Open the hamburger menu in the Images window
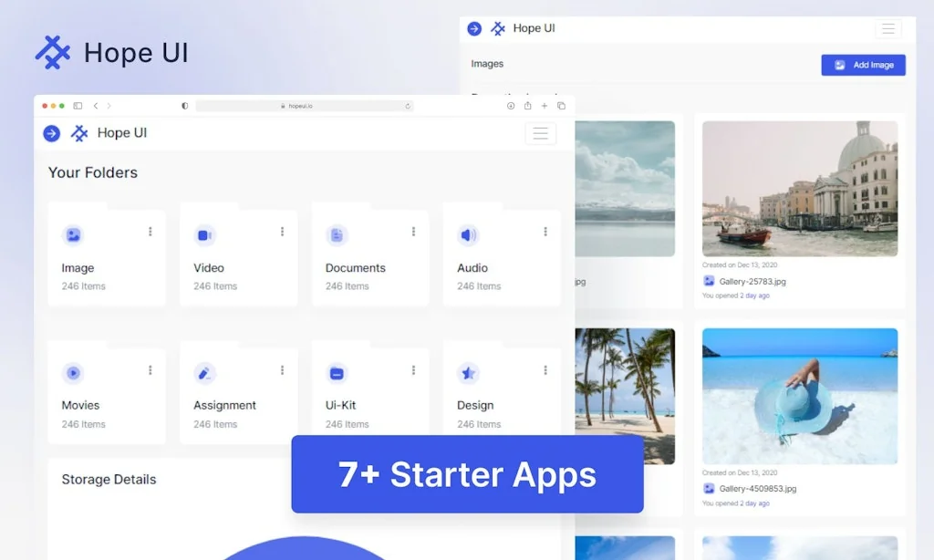Image resolution: width=934 pixels, height=560 pixels. click(887, 28)
